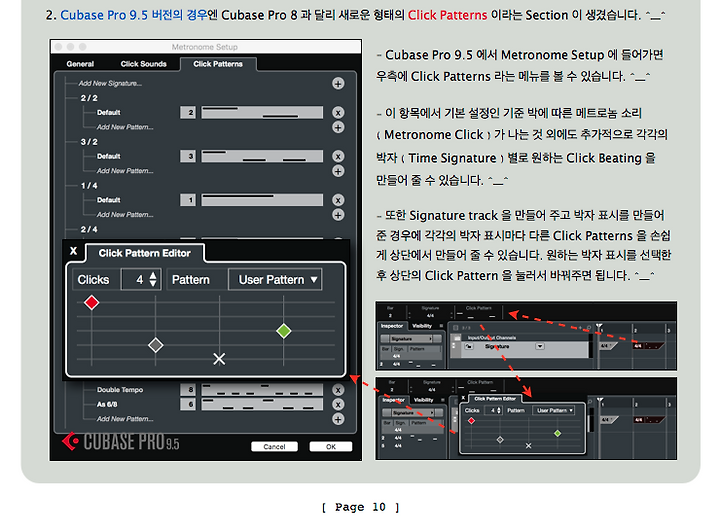Click the red diamond on beat one
Viewport: 720px width, 531px height.
pyautogui.click(x=91, y=302)
